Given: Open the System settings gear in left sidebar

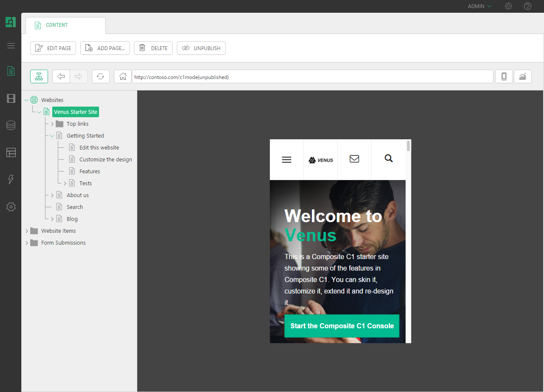Looking at the screenshot, I should pos(11,207).
